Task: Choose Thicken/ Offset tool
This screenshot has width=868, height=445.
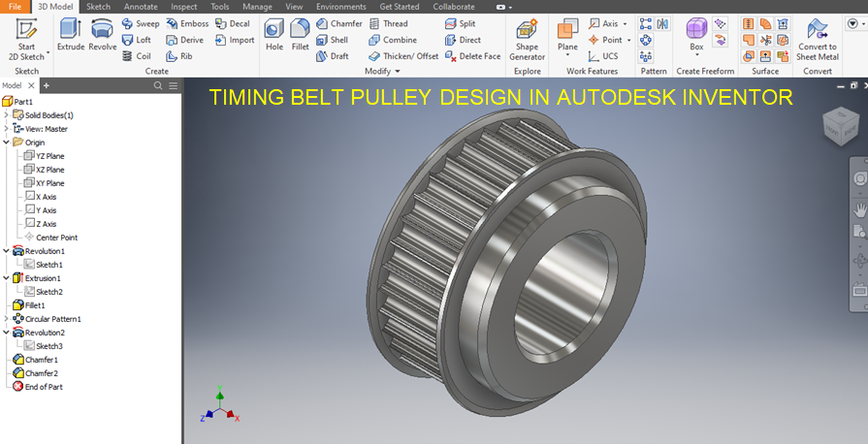Action: click(403, 56)
